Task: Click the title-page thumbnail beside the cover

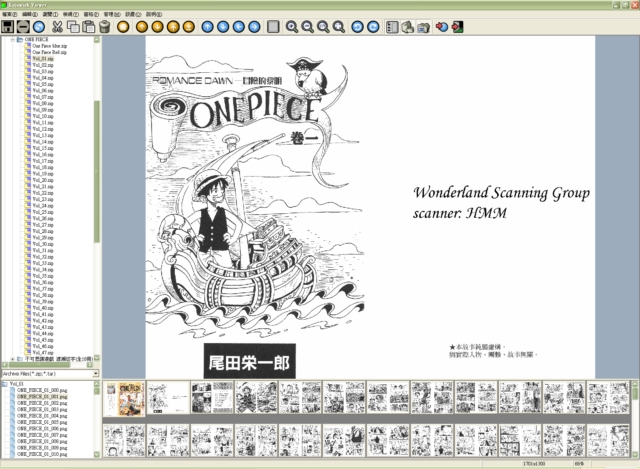Action: (x=168, y=398)
